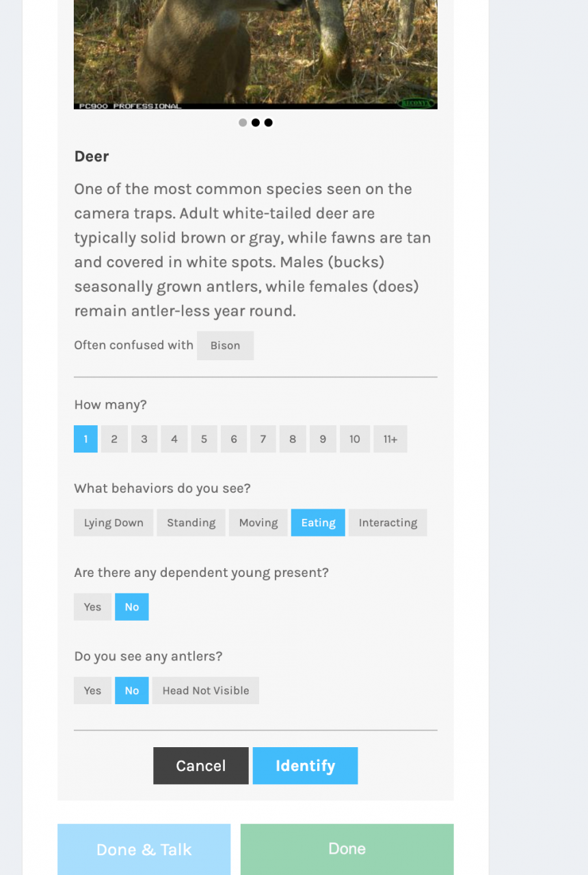Click the deer camera trap photo
The image size is (588, 875).
255,51
